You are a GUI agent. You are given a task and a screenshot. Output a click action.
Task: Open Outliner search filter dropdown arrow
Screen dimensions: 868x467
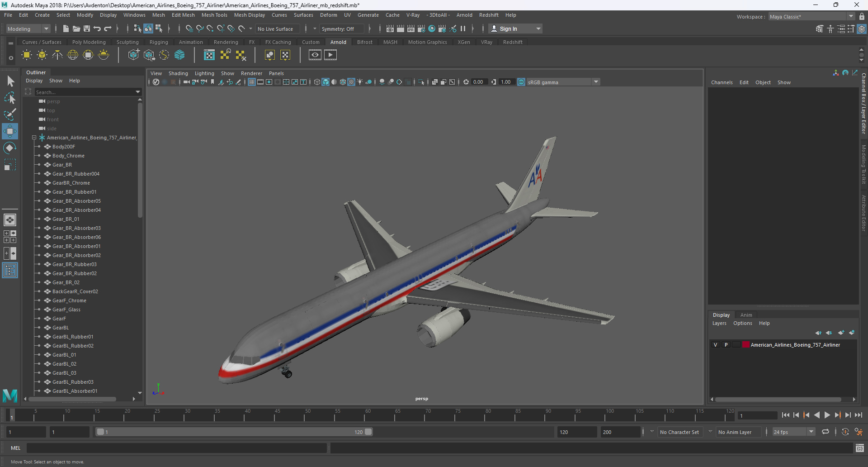coord(138,92)
